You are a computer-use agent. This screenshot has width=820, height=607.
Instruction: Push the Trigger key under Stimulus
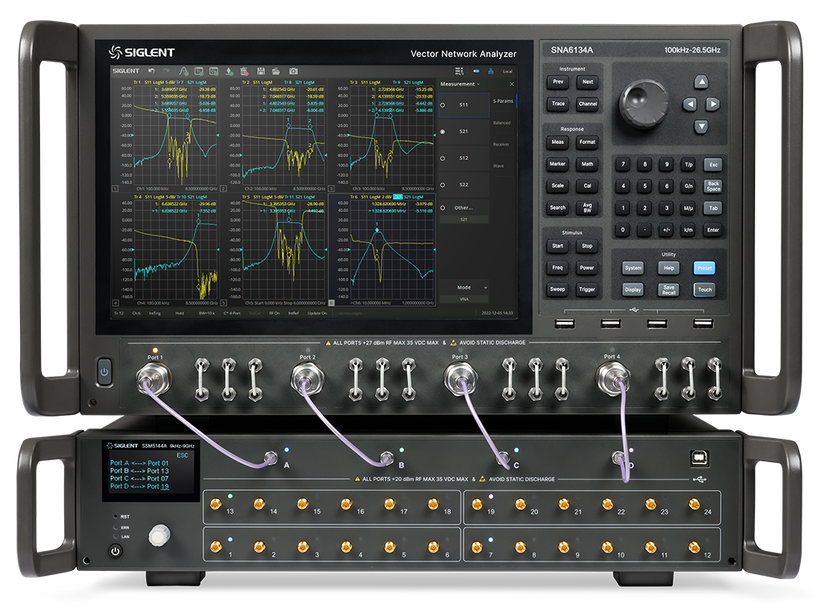click(x=587, y=289)
